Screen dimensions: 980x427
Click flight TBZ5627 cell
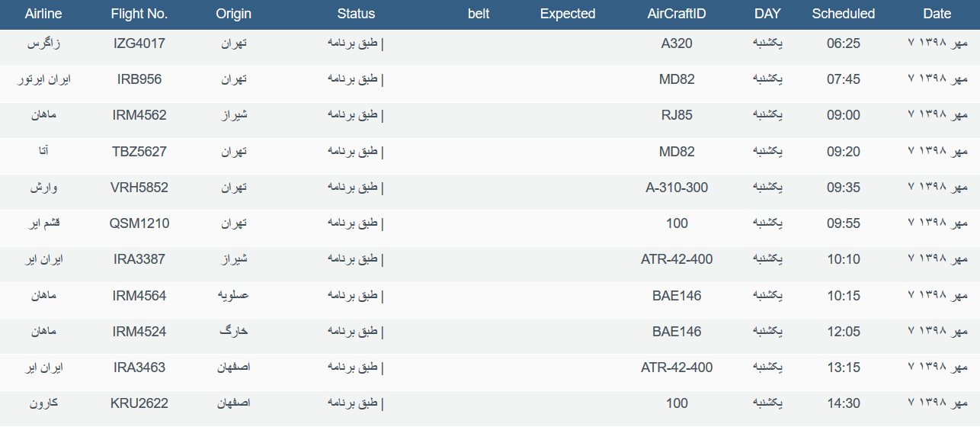139,152
